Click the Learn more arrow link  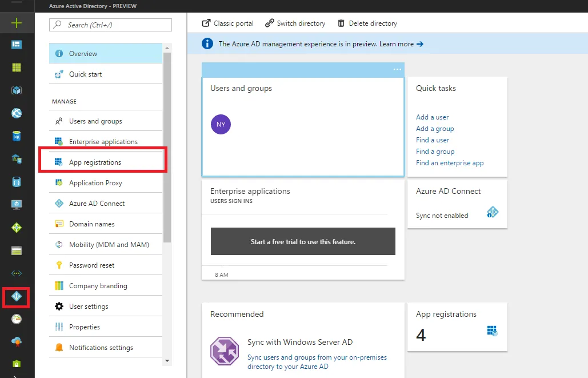(401, 44)
